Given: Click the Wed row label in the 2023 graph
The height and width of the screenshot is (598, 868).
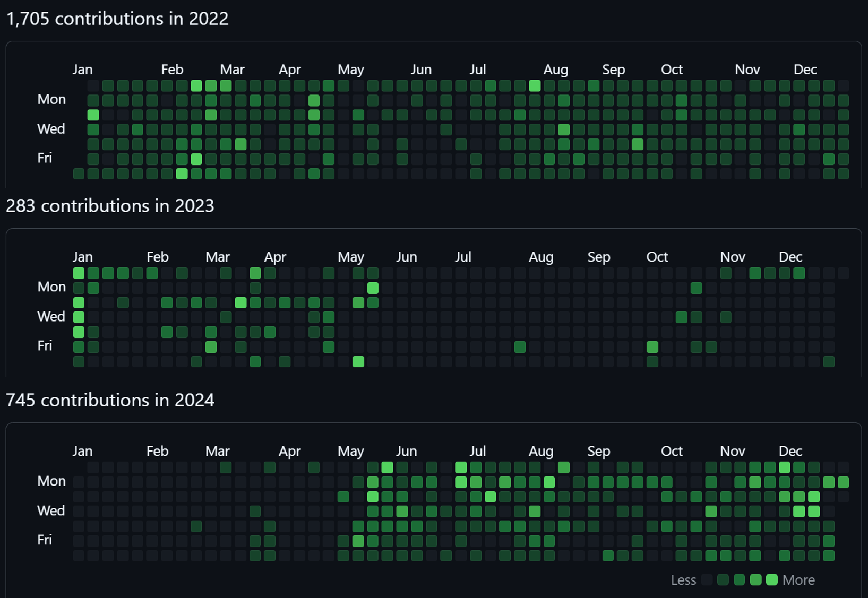Looking at the screenshot, I should coord(51,316).
